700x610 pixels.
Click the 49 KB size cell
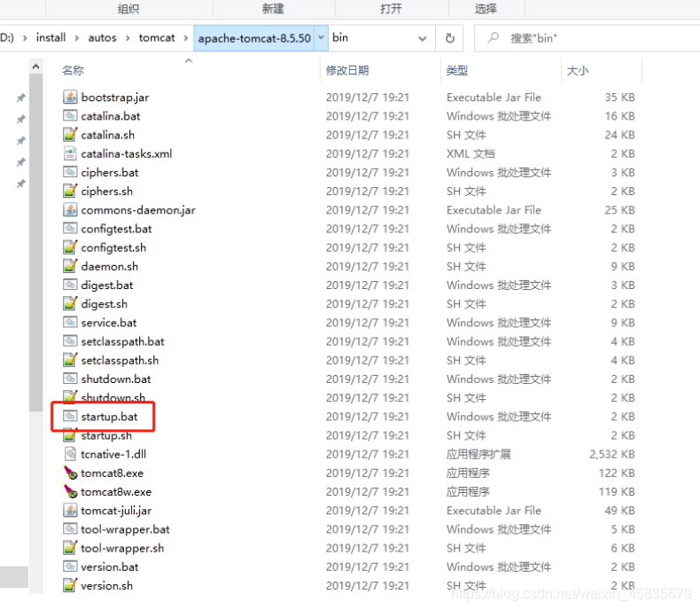click(619, 511)
